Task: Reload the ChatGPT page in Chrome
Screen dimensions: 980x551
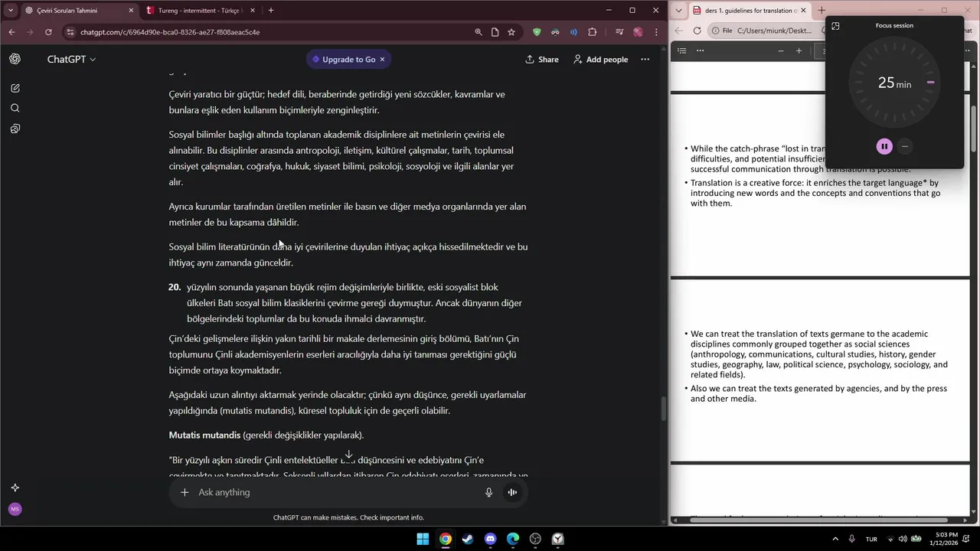Action: [48, 32]
